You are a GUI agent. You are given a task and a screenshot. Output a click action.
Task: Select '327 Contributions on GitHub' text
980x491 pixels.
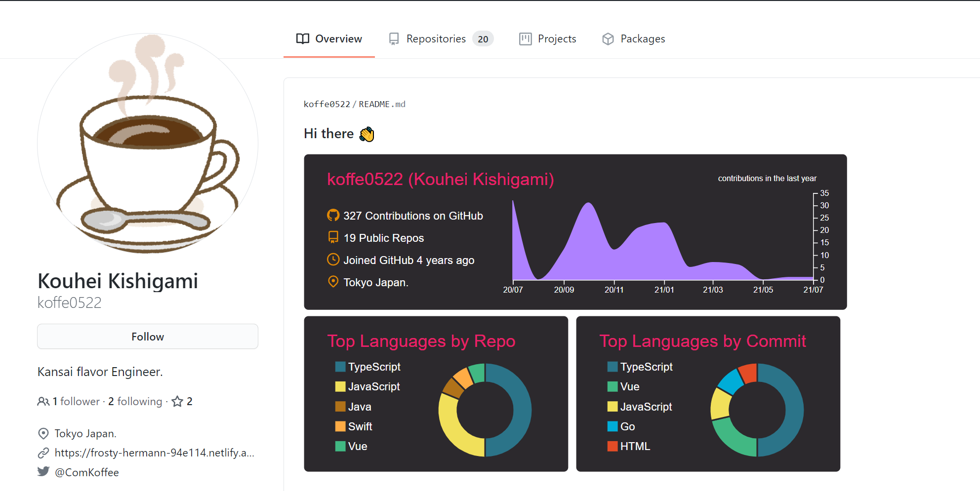413,216
